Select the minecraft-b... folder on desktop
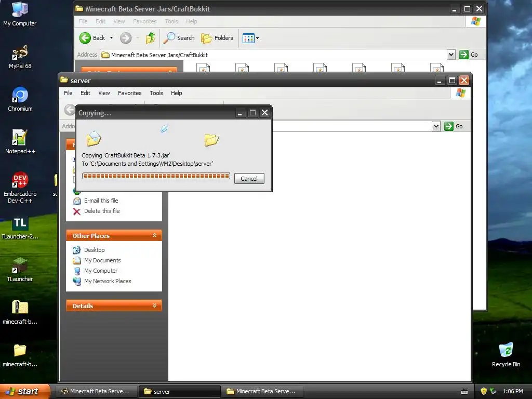532x399 pixels. pyautogui.click(x=20, y=355)
